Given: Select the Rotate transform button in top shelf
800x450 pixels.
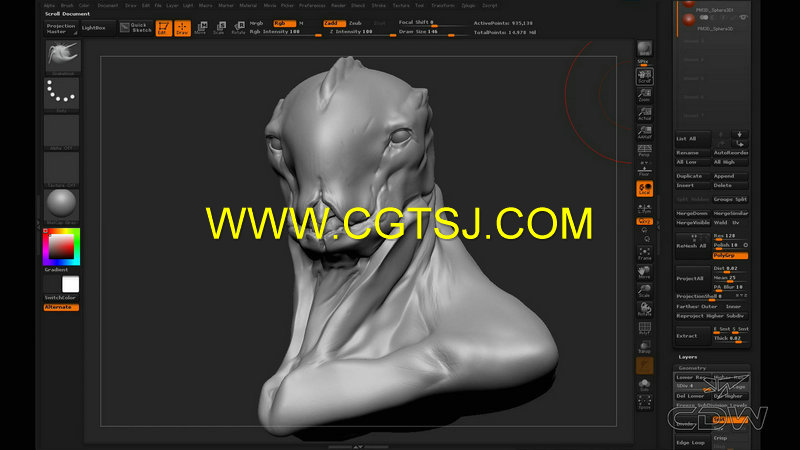Looking at the screenshot, I should (x=238, y=28).
